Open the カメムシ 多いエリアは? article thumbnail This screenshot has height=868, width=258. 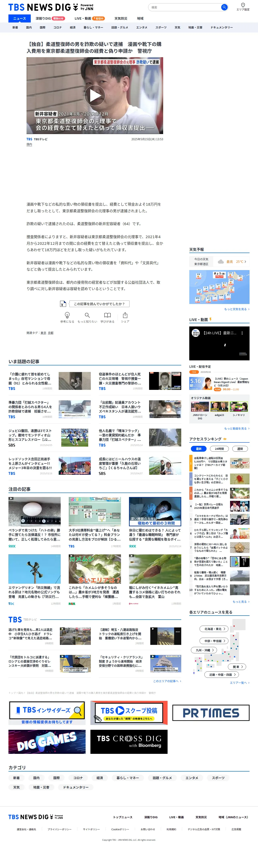(x=95, y=569)
